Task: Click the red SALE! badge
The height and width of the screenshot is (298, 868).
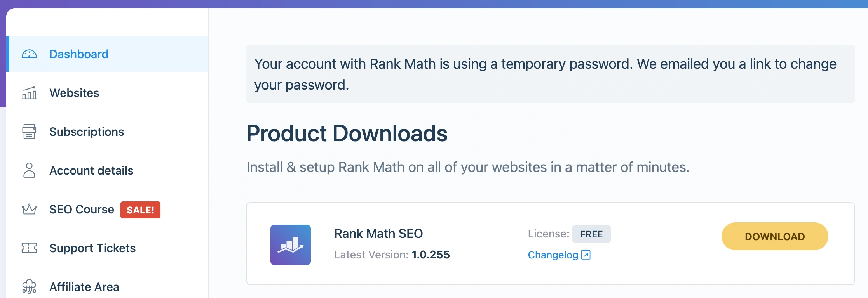Action: coord(140,210)
